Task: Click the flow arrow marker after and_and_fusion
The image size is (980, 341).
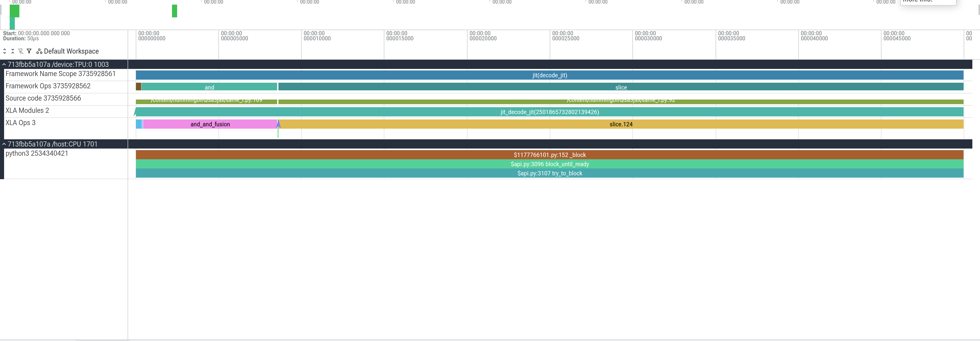Action: point(278,124)
